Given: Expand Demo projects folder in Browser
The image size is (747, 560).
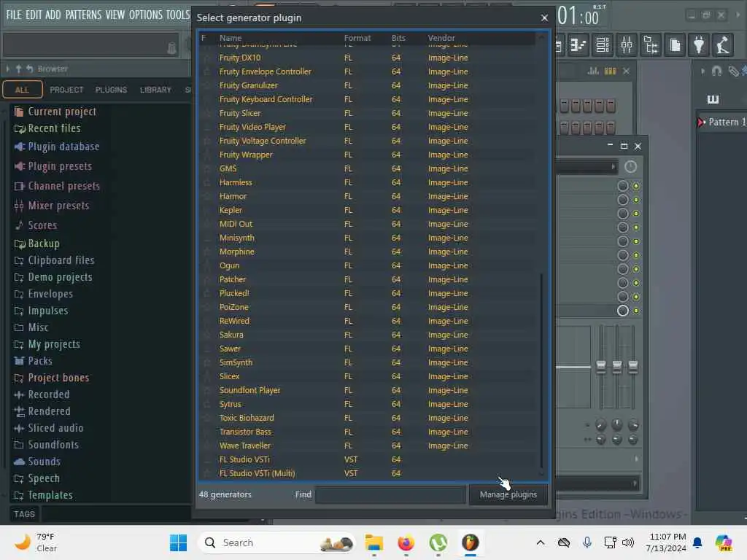Looking at the screenshot, I should tap(53, 277).
